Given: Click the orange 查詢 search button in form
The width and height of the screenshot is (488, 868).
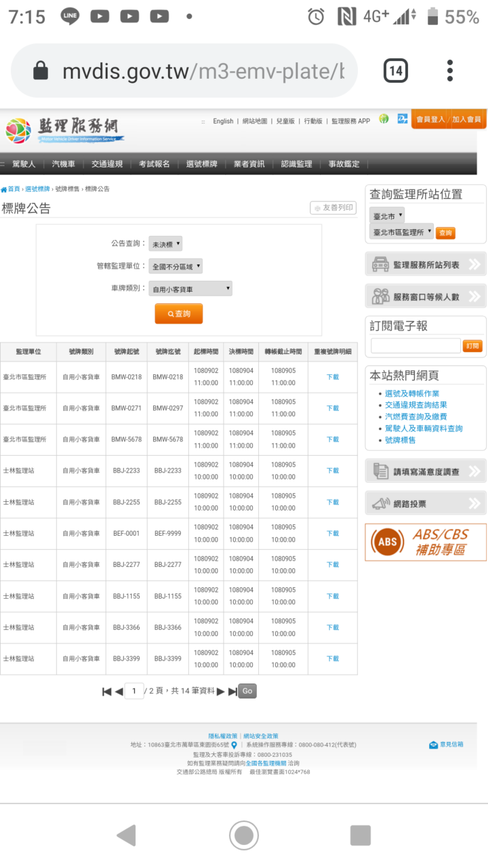Looking at the screenshot, I should [x=178, y=314].
